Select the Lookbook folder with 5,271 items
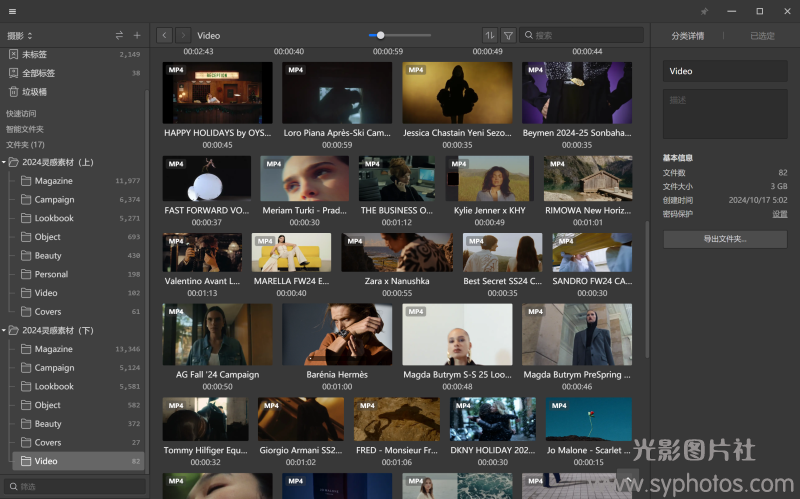The height and width of the screenshot is (499, 800). pyautogui.click(x=54, y=218)
